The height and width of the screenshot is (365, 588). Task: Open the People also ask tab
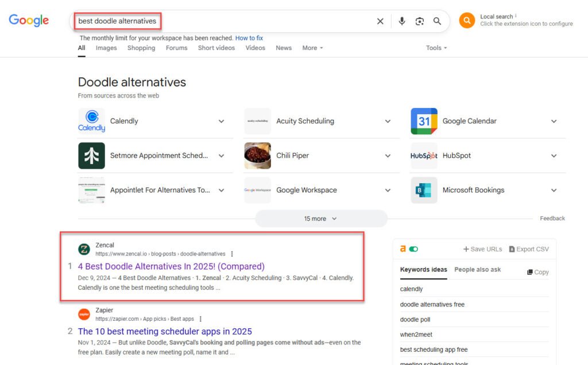(x=477, y=269)
